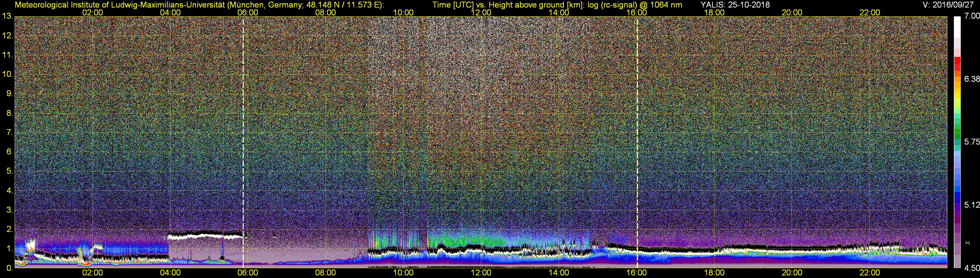Click the 9 km height axis label

9,94
